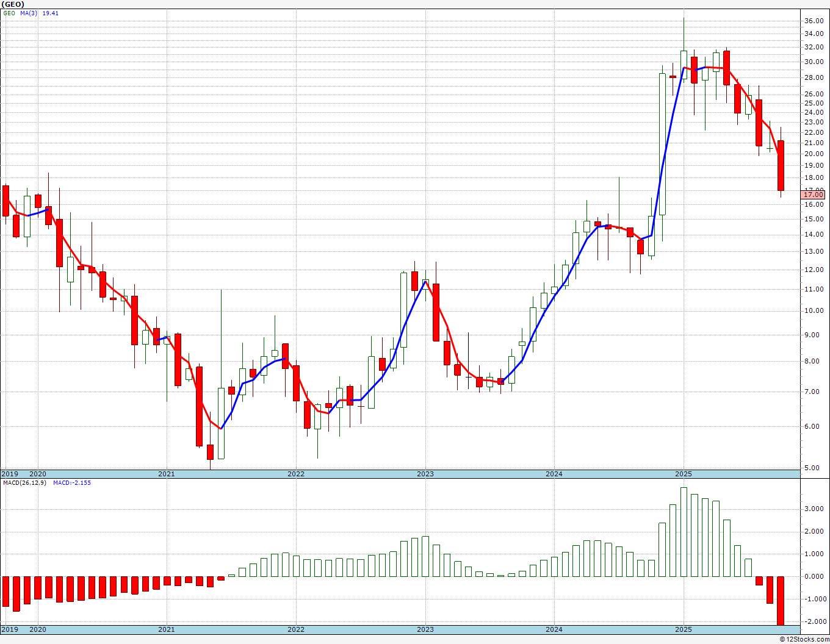Select the -2.000 MACD axis label

pos(814,621)
